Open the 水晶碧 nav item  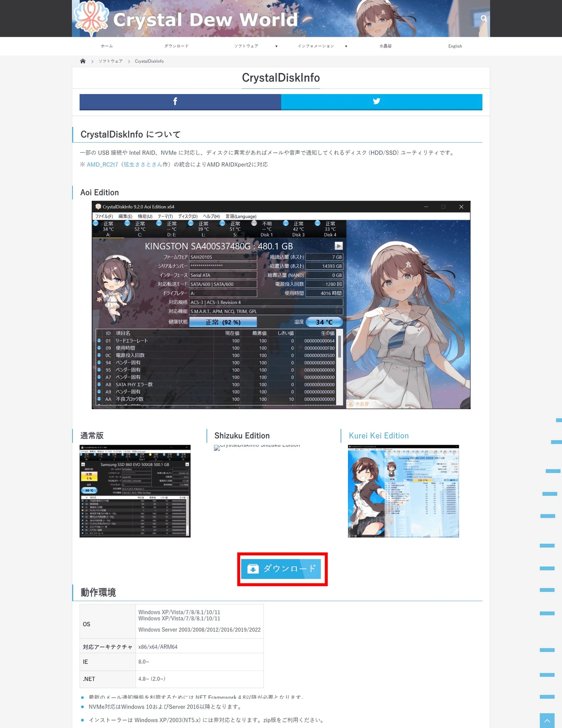coord(385,46)
